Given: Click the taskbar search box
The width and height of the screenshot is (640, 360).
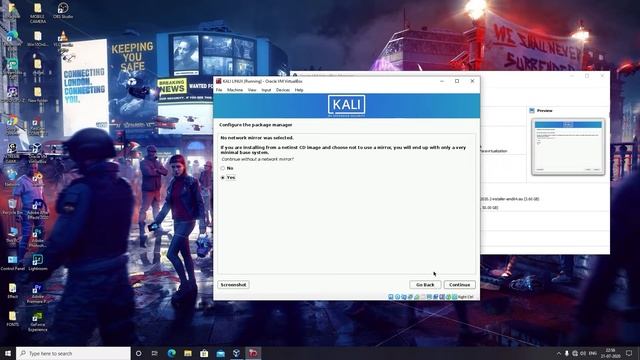Looking at the screenshot, I should tap(73, 353).
